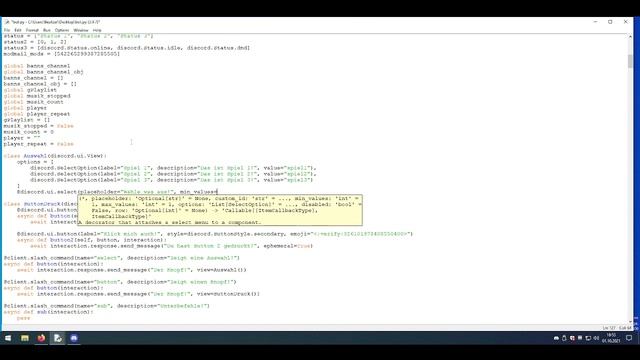Open Discord from the taskbar
Viewport: 640px width, 360px height.
point(74,338)
